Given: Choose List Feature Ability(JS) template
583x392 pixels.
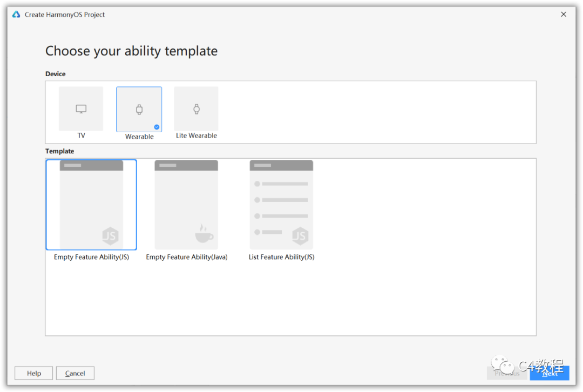Looking at the screenshot, I should 281,205.
